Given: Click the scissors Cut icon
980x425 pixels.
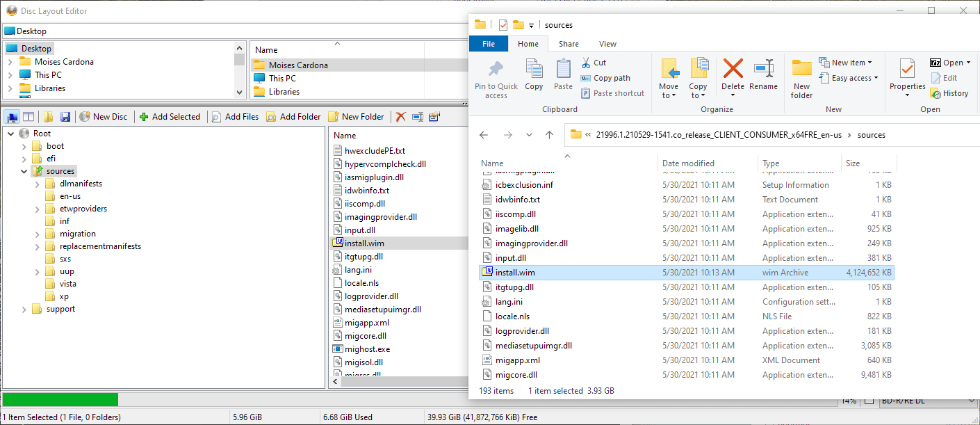Looking at the screenshot, I should [x=586, y=63].
